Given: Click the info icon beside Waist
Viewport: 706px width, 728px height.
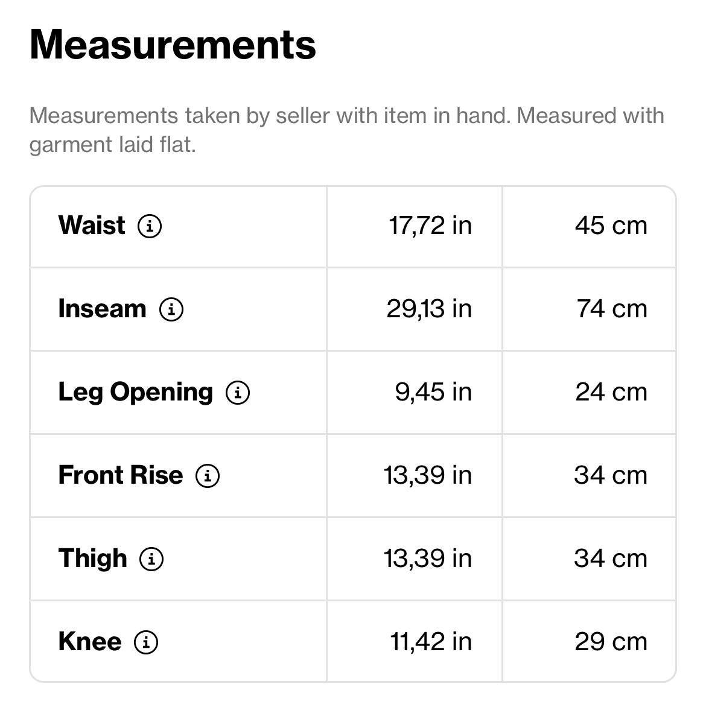Looking at the screenshot, I should tap(150, 226).
